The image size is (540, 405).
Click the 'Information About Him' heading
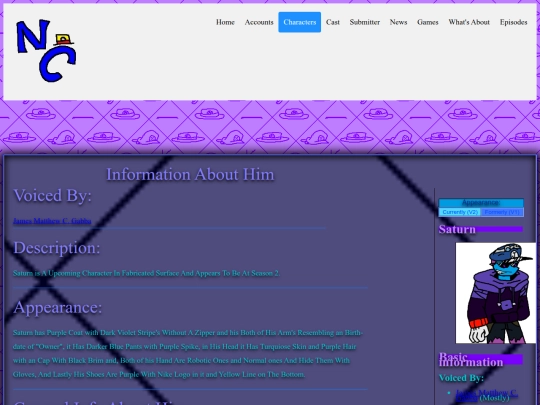(190, 174)
